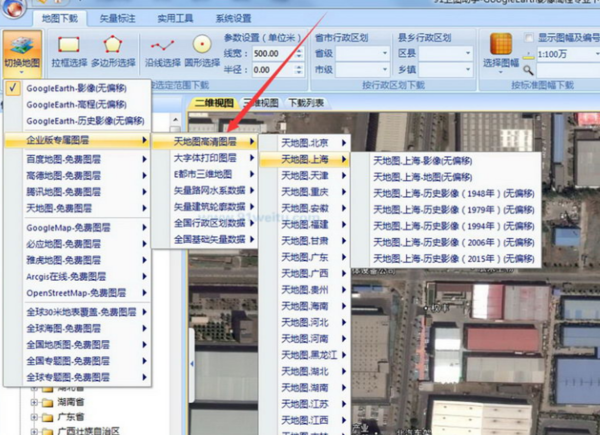The image size is (600, 435).
Task: Select 天地图.上海-历史影像(2015年) layer
Action: [x=446, y=259]
